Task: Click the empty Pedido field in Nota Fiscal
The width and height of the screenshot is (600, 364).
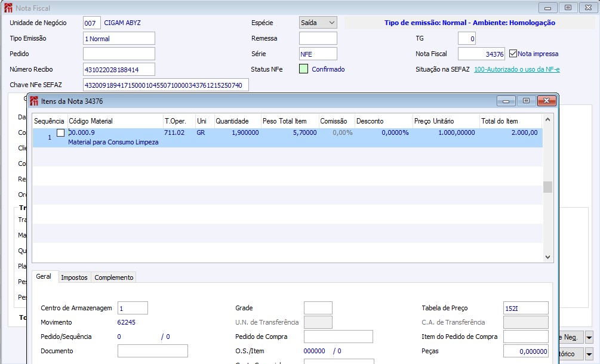Action: click(x=119, y=54)
